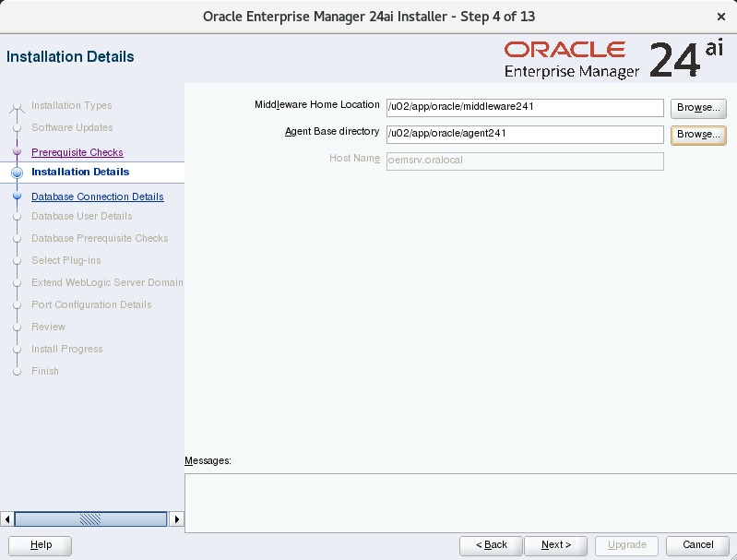Click the Oracle Enterprise Manager logo
The width and height of the screenshot is (737, 560).
coord(613,59)
